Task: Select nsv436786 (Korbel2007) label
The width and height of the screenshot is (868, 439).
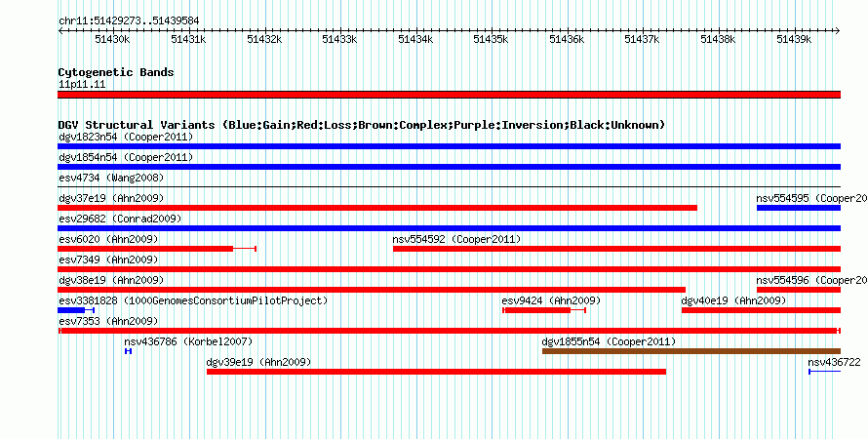Action: [188, 342]
